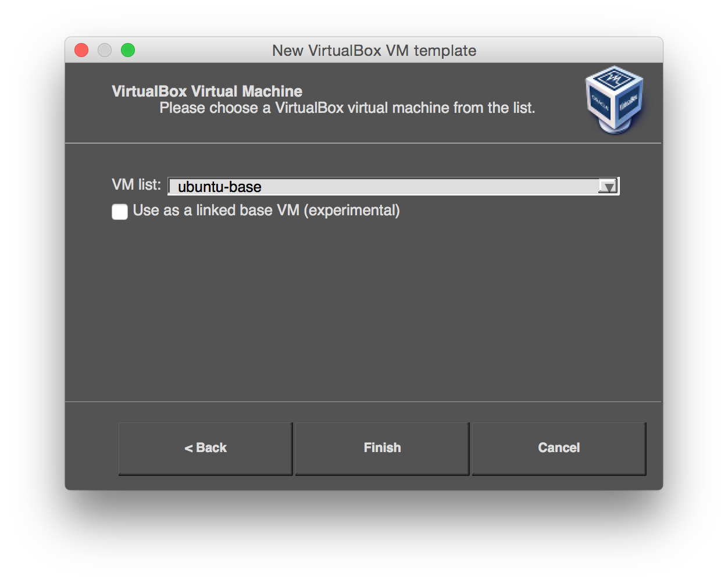Image resolution: width=728 pixels, height=583 pixels.
Task: Enable the linked base VM experimental option
Action: [119, 212]
